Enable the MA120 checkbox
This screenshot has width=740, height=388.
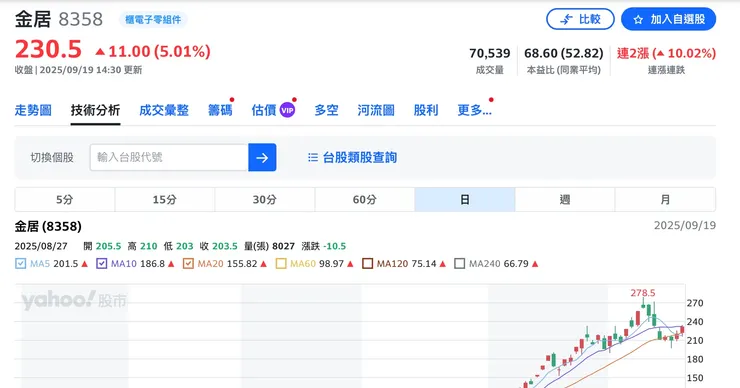pyautogui.click(x=367, y=263)
